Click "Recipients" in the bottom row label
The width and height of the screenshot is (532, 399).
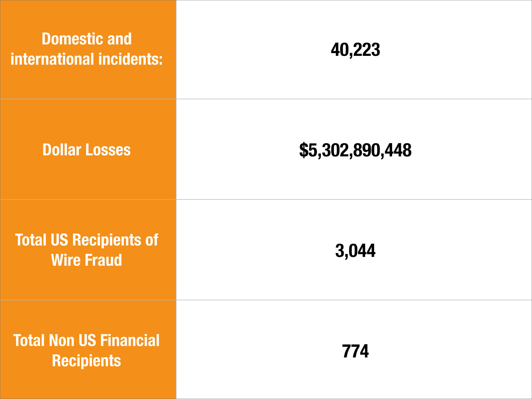(87, 361)
